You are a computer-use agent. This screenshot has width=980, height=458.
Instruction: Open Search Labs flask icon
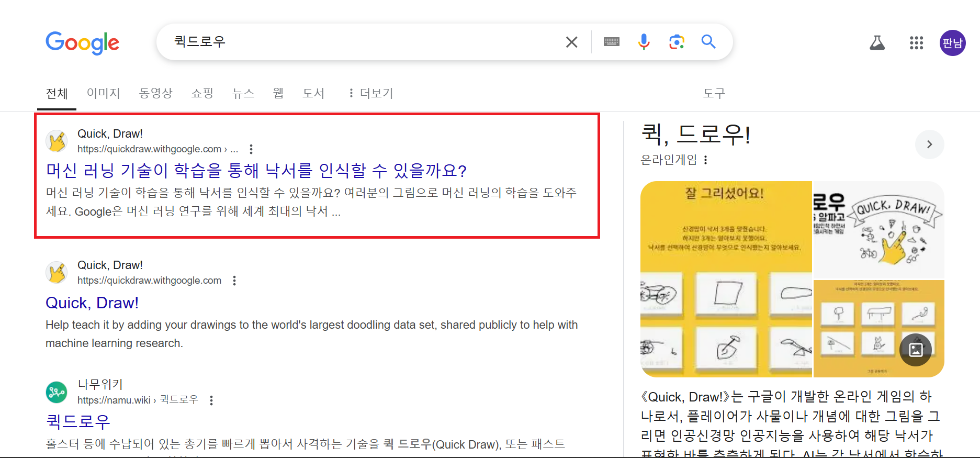(877, 43)
